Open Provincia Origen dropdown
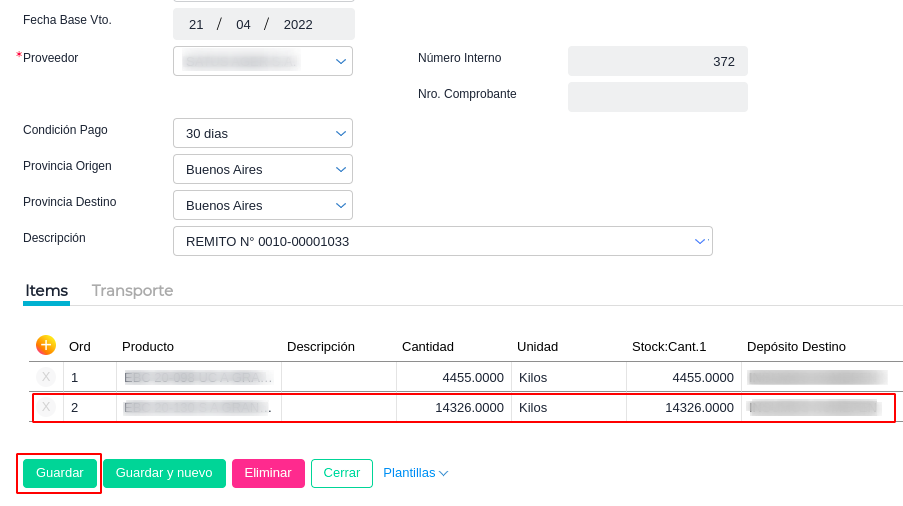 pos(341,169)
